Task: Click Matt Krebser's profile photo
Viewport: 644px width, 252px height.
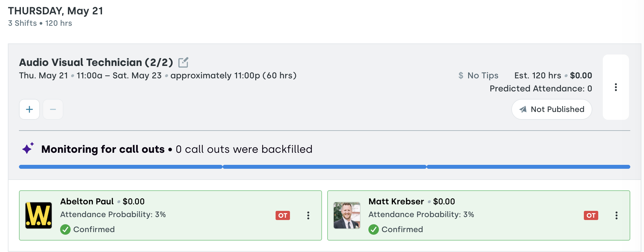Action: (x=347, y=215)
